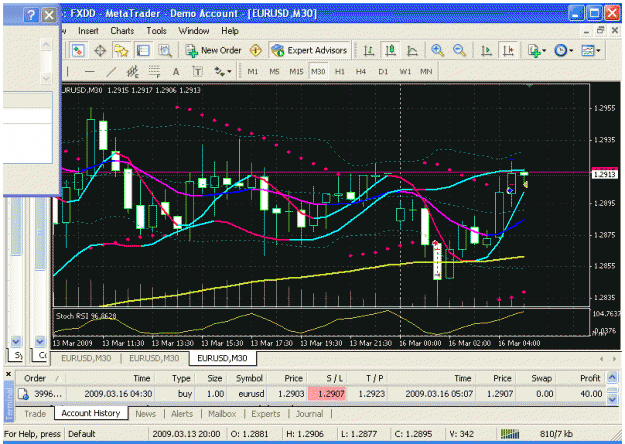Open the Window menu
The image size is (625, 444).
tap(194, 31)
